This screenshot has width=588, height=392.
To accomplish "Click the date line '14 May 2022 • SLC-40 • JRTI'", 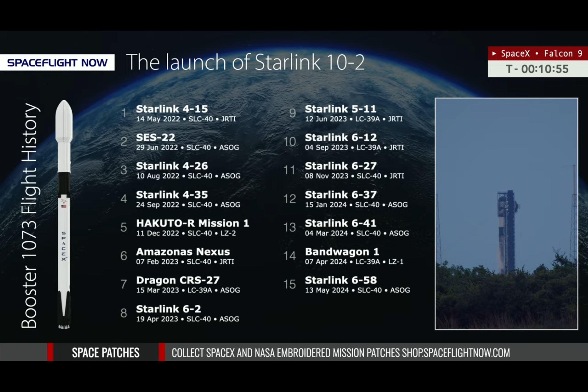I will pyautogui.click(x=186, y=119).
